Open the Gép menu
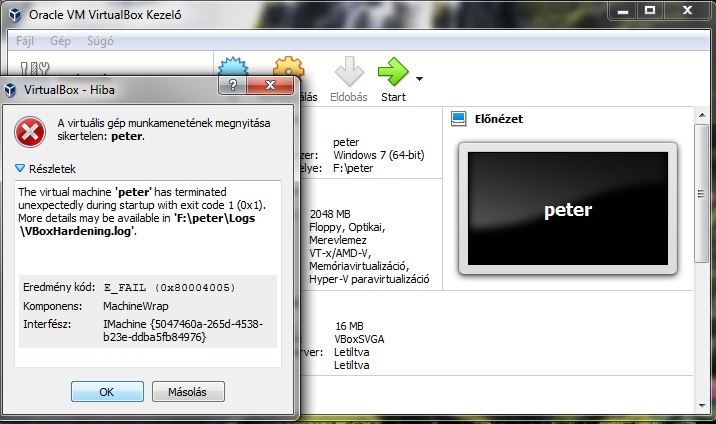Screen dimensions: 716x424 [x=60, y=41]
